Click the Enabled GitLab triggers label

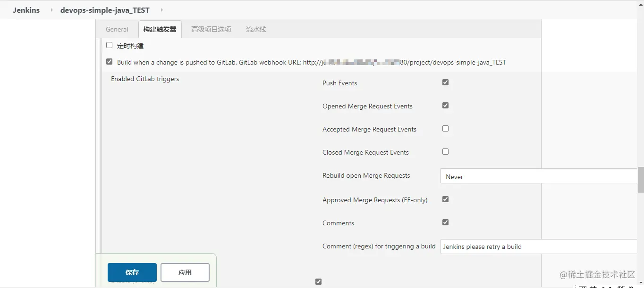[x=145, y=79]
